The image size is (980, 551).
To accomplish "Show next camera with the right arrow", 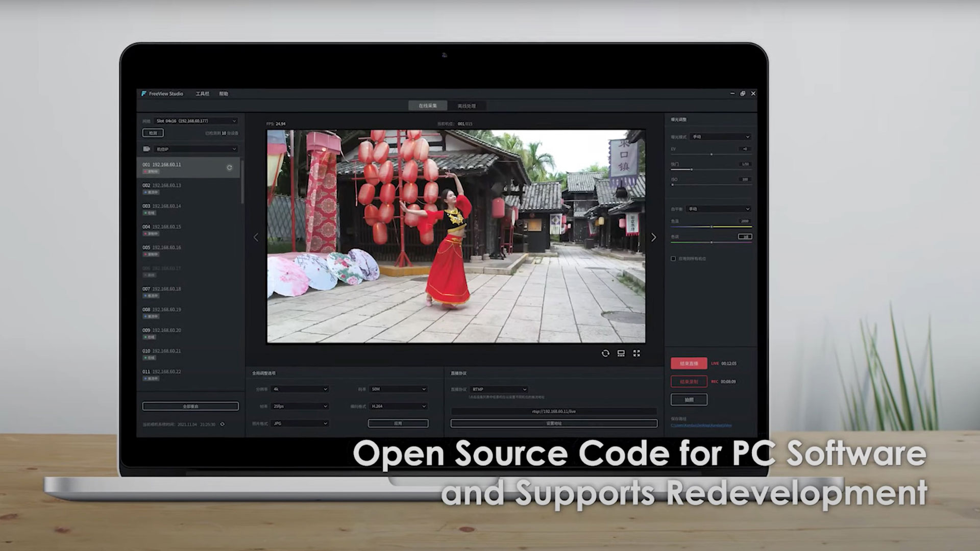I will [x=653, y=237].
